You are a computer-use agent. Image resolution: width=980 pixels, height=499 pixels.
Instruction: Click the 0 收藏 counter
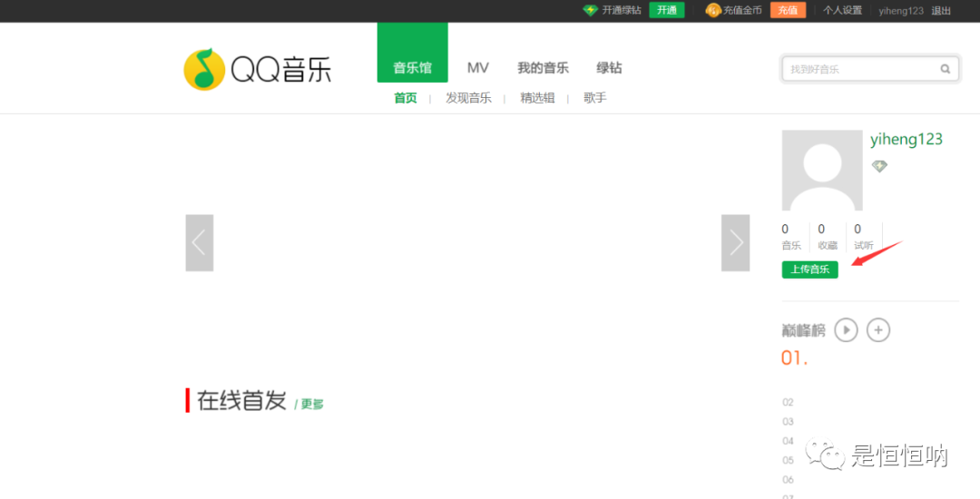tap(828, 238)
